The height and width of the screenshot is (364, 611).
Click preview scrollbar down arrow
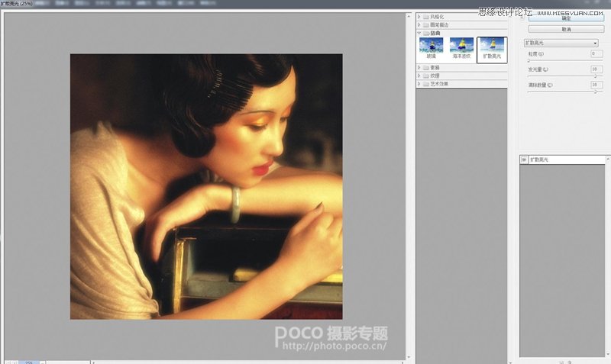tap(409, 357)
